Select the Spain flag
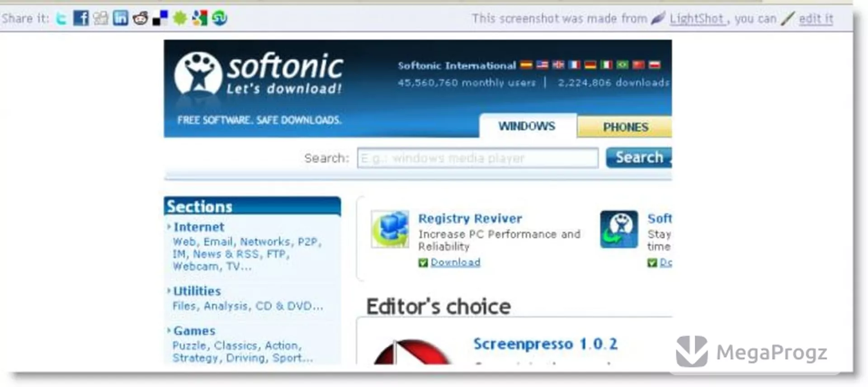868x387 pixels. click(526, 65)
